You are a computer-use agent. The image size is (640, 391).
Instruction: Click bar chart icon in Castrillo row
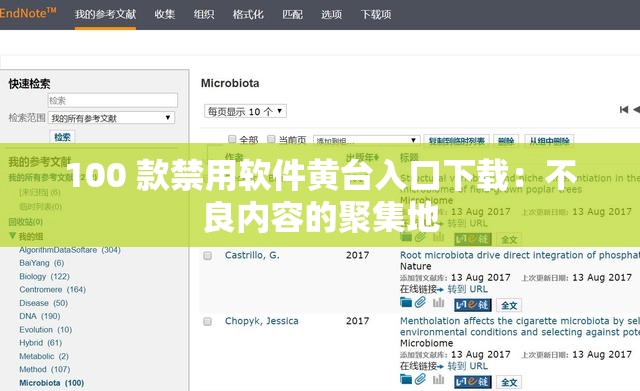[x=438, y=303]
